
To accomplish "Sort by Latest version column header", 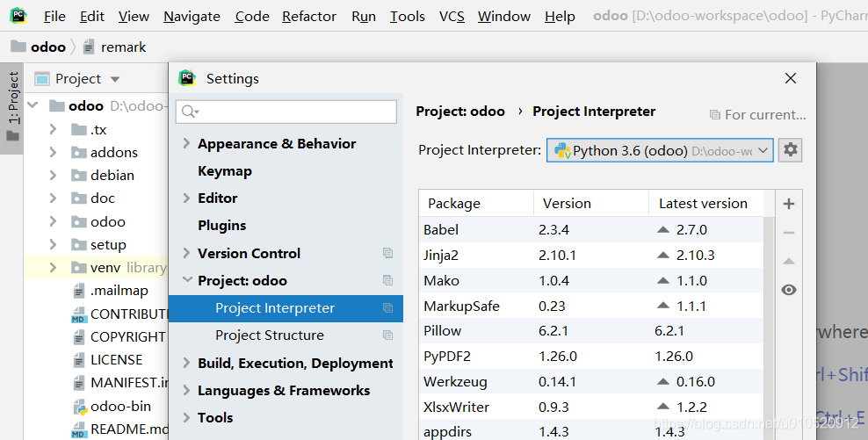I will click(705, 204).
